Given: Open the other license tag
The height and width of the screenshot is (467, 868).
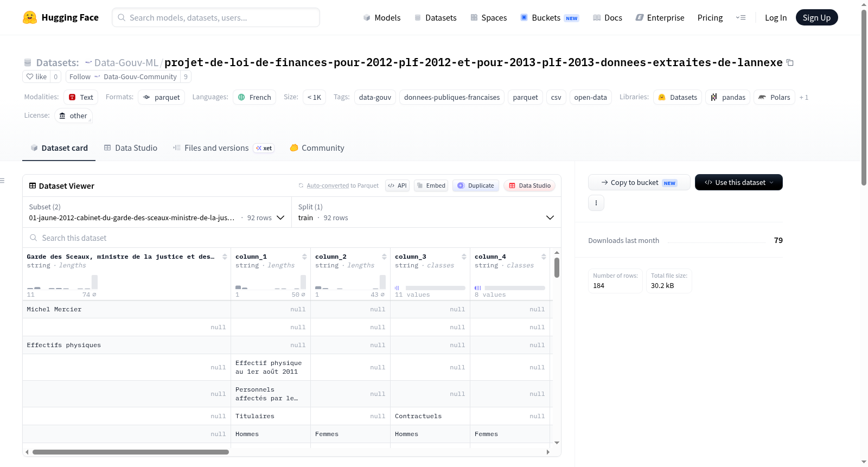Looking at the screenshot, I should pos(73,116).
